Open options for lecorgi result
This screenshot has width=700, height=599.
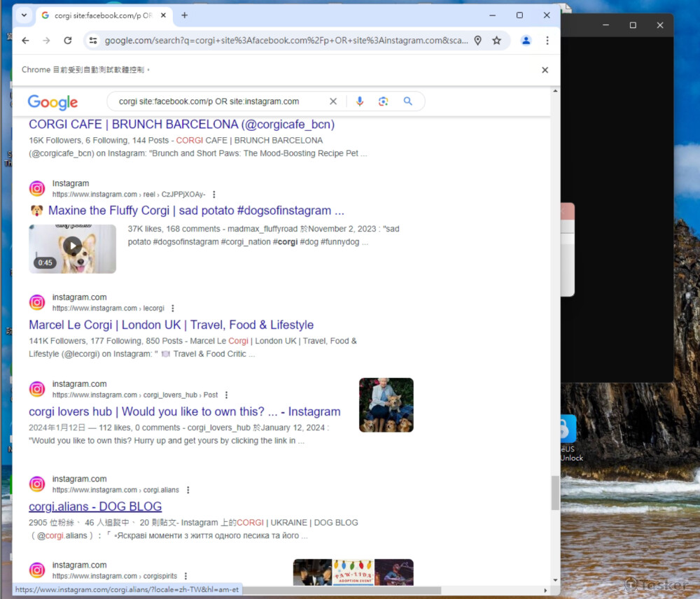point(173,309)
